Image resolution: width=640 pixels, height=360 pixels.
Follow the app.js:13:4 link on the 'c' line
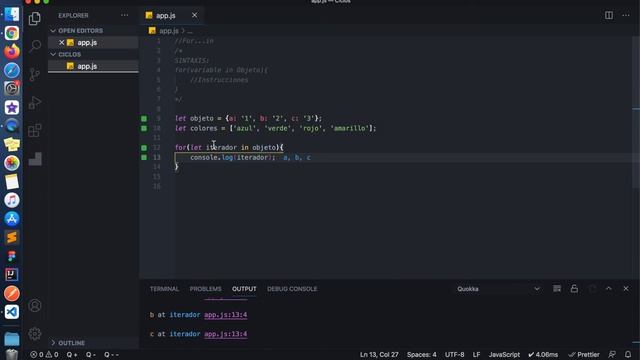[x=225, y=334]
